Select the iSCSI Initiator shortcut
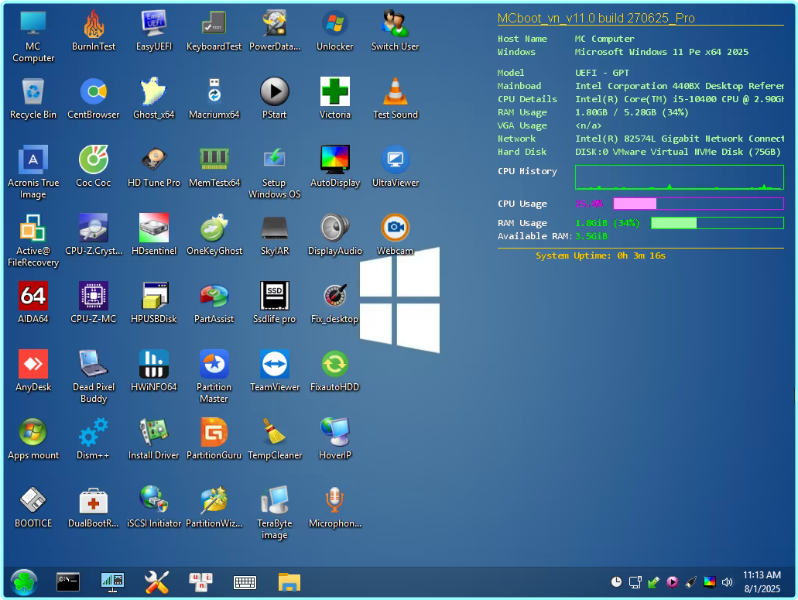This screenshot has width=798, height=600. 154,508
